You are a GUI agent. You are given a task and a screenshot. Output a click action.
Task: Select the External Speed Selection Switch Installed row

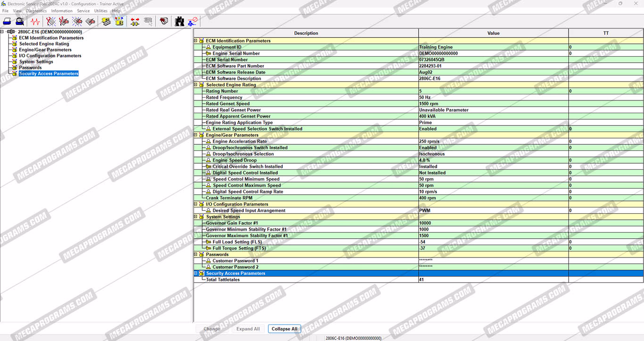(x=419, y=129)
